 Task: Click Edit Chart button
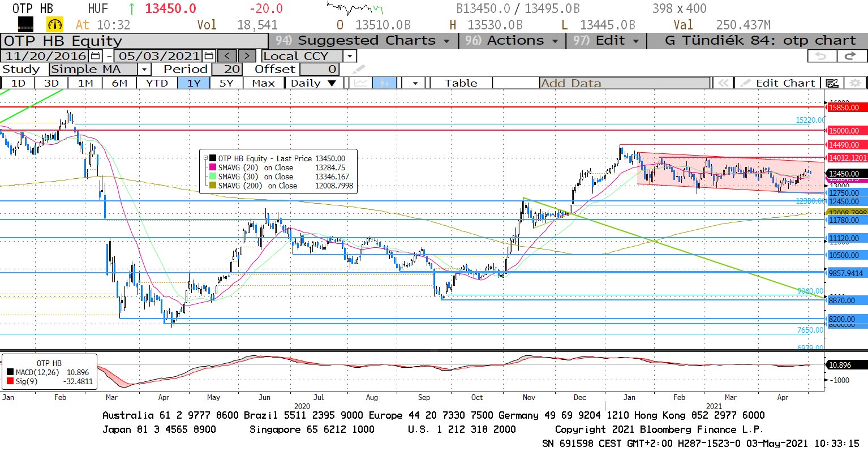pyautogui.click(x=779, y=83)
